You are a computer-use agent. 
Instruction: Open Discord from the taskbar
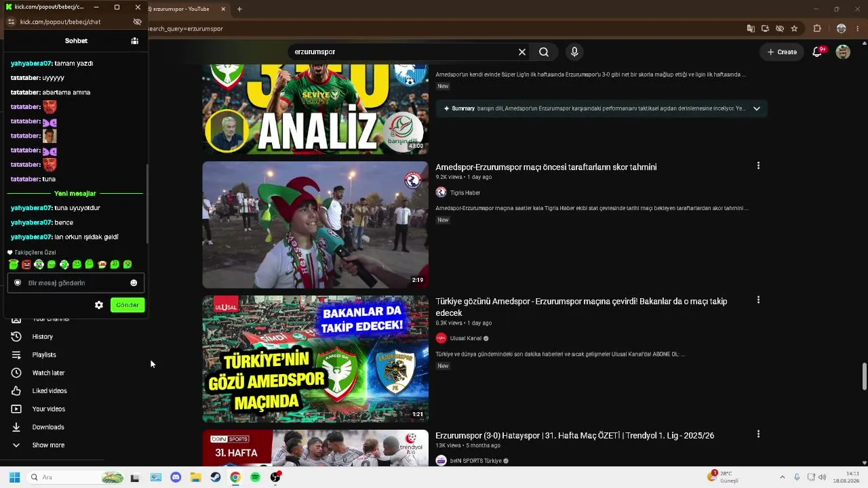point(176,477)
